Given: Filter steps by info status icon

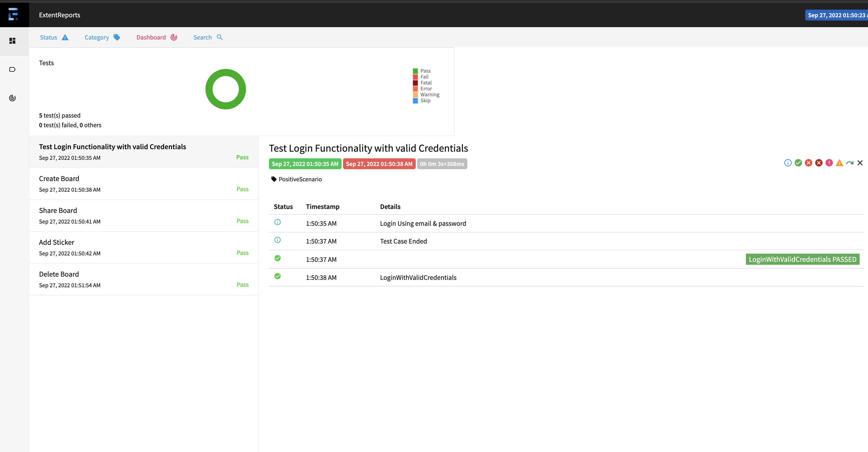Looking at the screenshot, I should (x=788, y=163).
